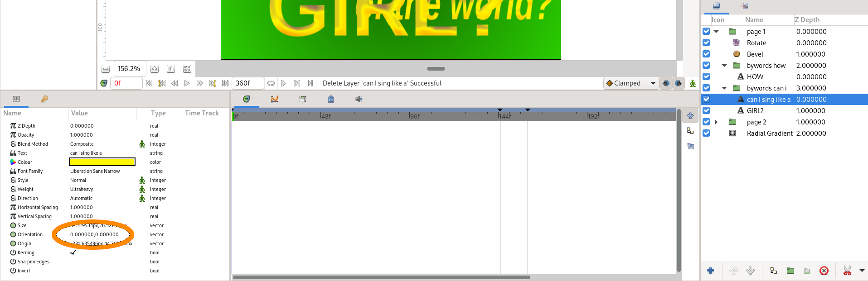This screenshot has height=281, width=868.
Task: Click the zoom percentage field 156.2%
Action: point(130,69)
